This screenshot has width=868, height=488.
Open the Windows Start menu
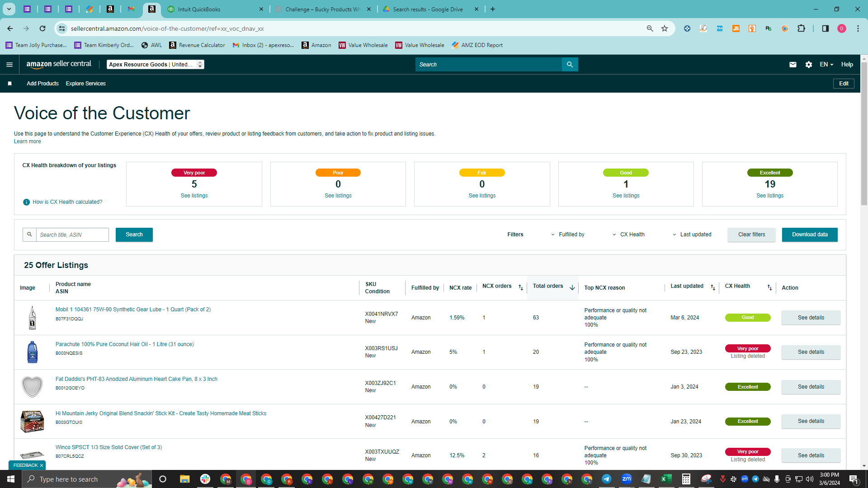click(11, 479)
